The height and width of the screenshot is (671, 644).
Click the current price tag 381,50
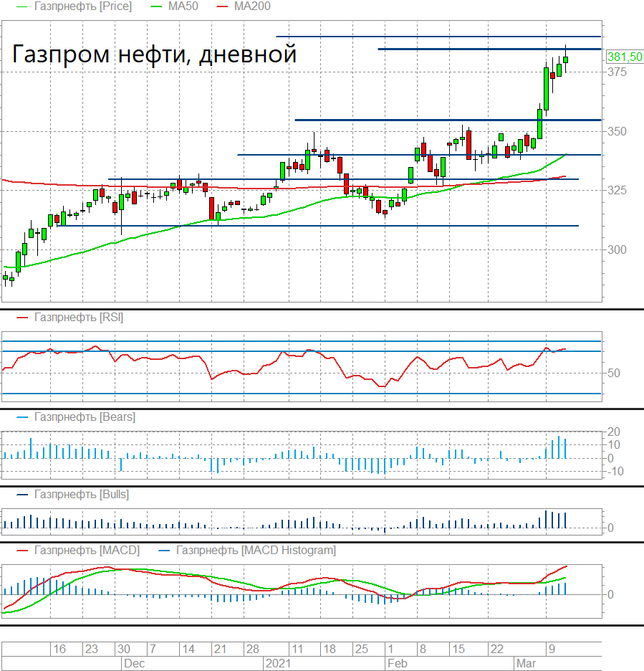(625, 57)
